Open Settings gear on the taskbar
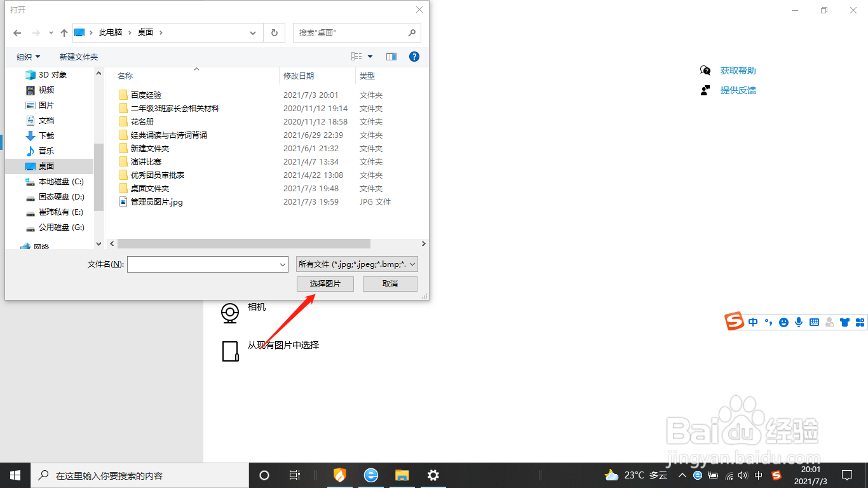Screen dimensions: 868x488 pos(433,475)
